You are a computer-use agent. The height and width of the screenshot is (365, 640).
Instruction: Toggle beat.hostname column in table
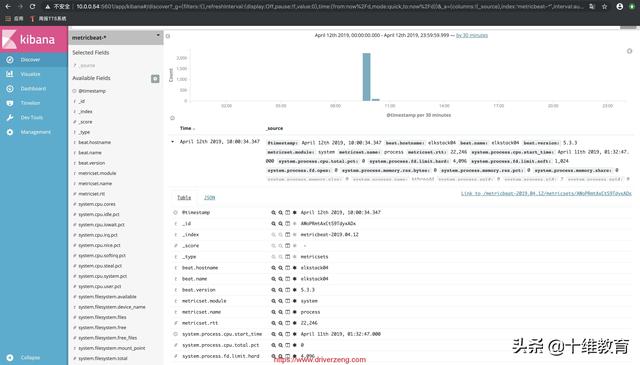point(287,268)
